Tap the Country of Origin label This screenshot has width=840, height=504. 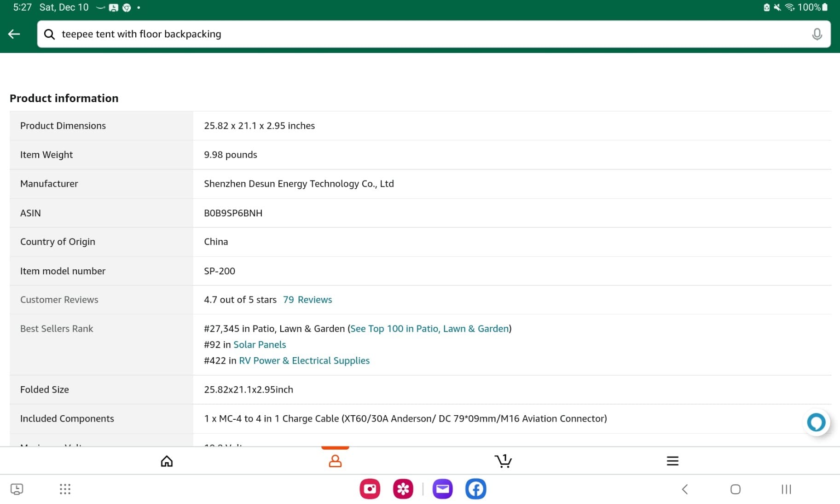[x=58, y=242]
